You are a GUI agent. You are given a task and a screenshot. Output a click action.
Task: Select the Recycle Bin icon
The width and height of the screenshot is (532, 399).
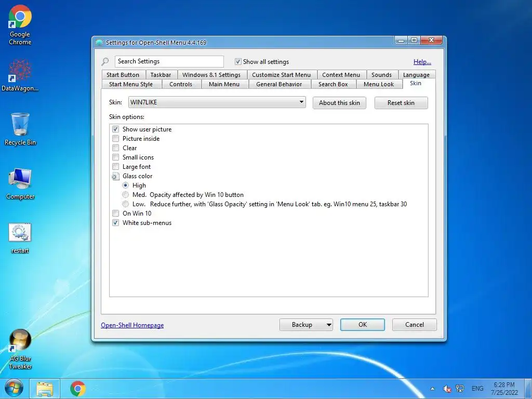coord(20,129)
